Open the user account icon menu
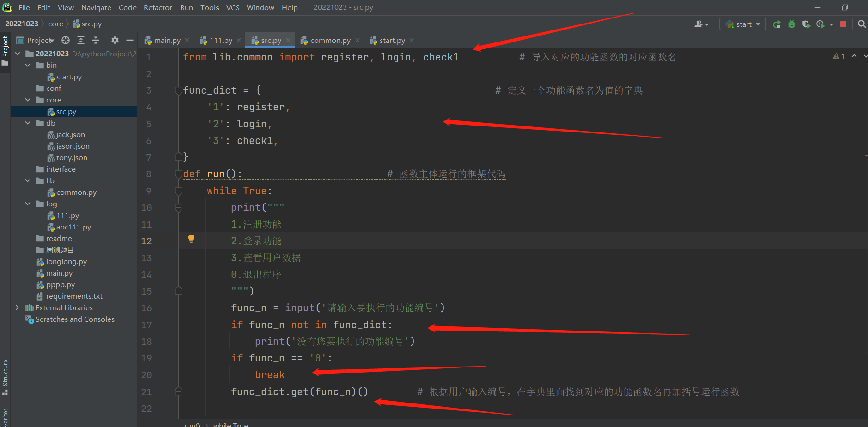This screenshot has width=868, height=427. pos(701,24)
